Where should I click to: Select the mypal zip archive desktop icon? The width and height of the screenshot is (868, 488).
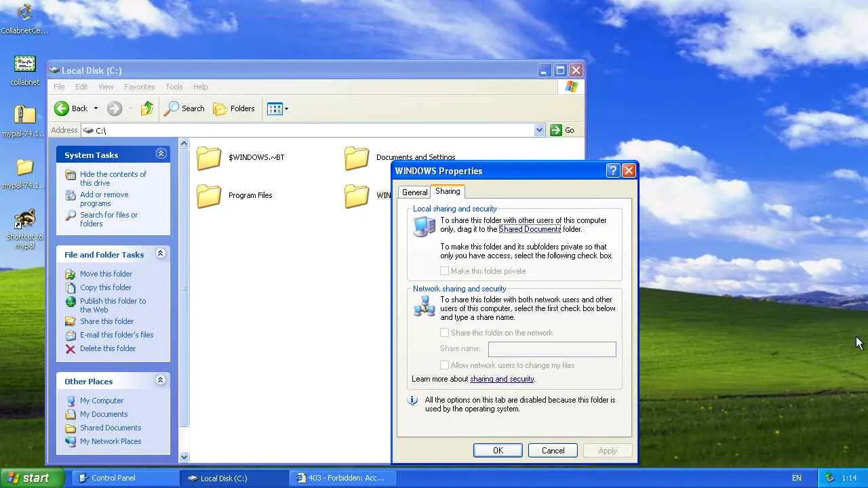point(24,115)
